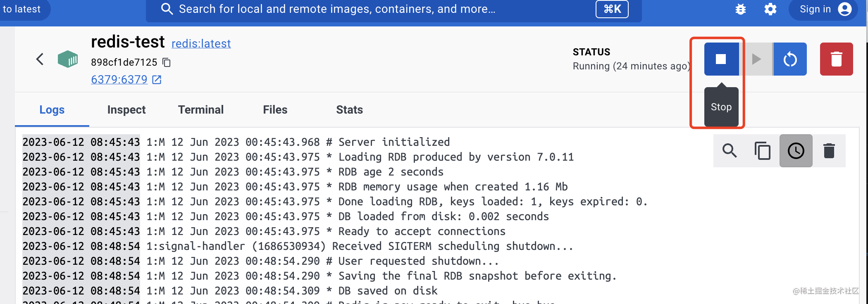Copy logs to clipboard
The image size is (868, 304).
pyautogui.click(x=763, y=151)
